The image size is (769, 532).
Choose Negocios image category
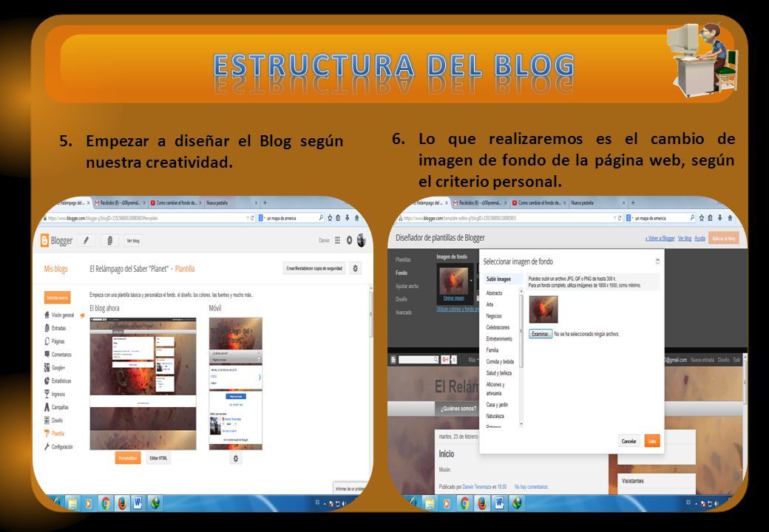(494, 316)
